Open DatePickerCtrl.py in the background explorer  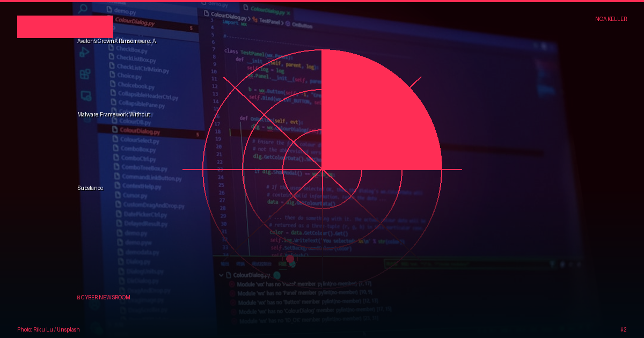[142, 214]
